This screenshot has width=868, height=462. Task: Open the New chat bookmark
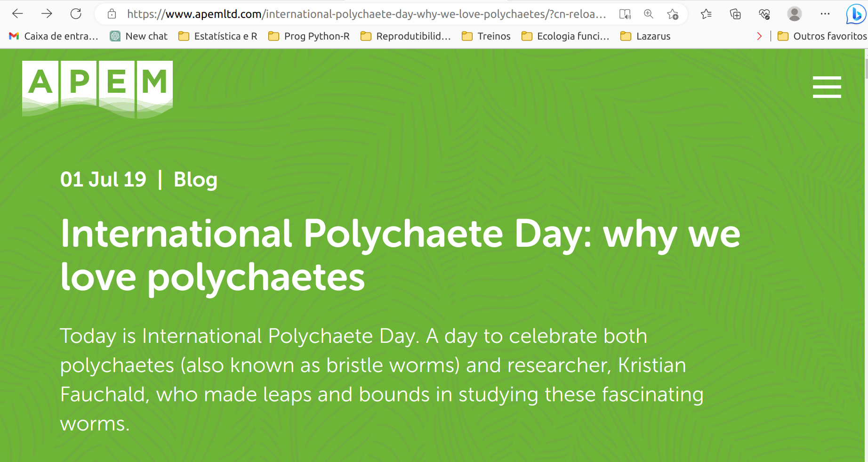click(x=139, y=36)
